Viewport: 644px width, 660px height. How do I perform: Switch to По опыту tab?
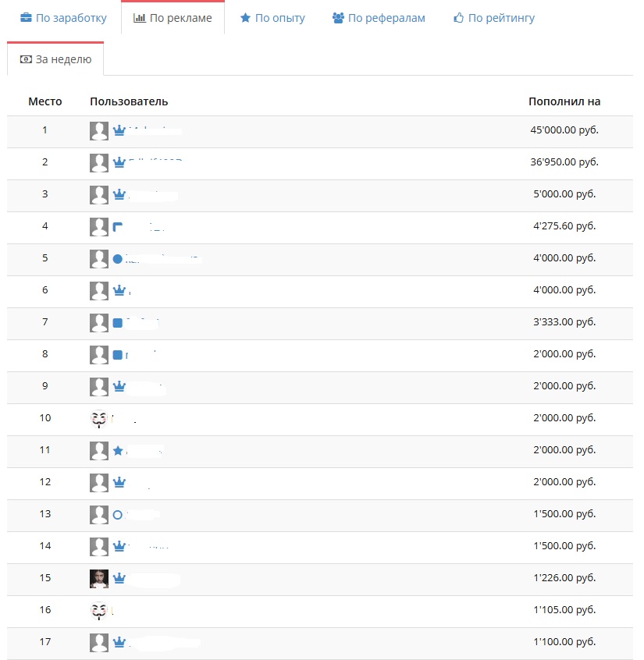pos(272,18)
